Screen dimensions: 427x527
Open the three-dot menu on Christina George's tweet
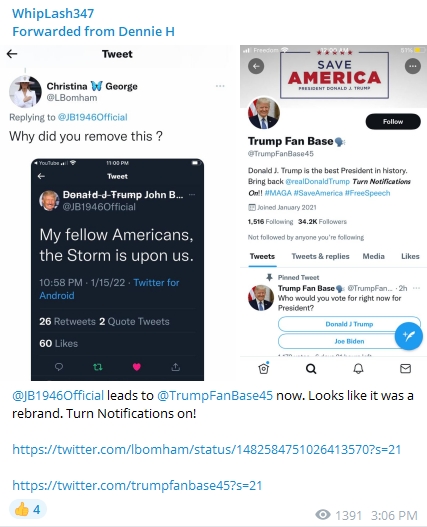click(220, 86)
